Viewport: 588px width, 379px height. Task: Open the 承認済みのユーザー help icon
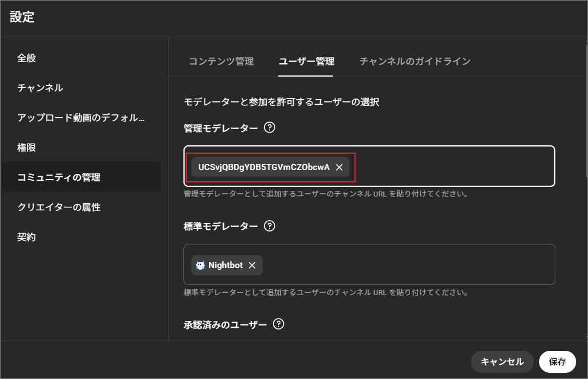[279, 324]
